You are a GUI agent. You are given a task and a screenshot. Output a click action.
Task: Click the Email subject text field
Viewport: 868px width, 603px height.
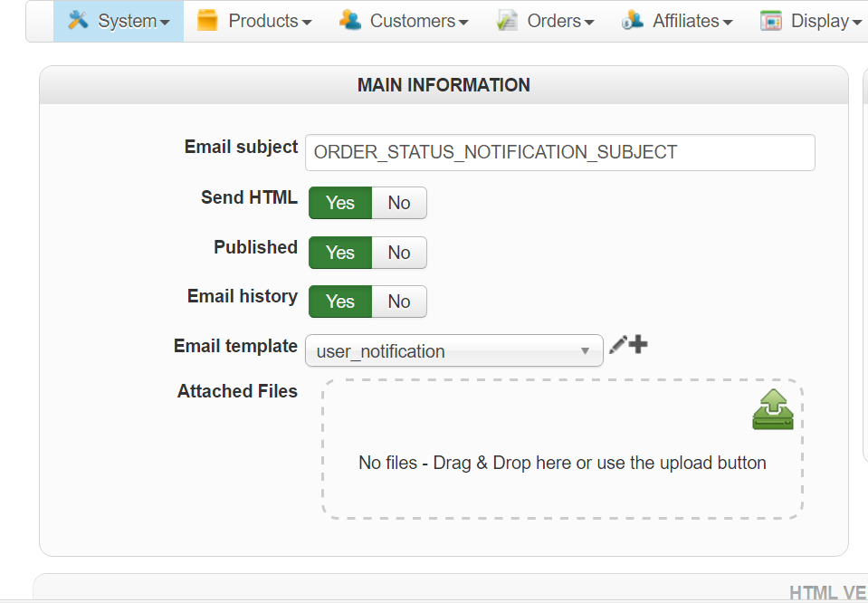click(559, 152)
